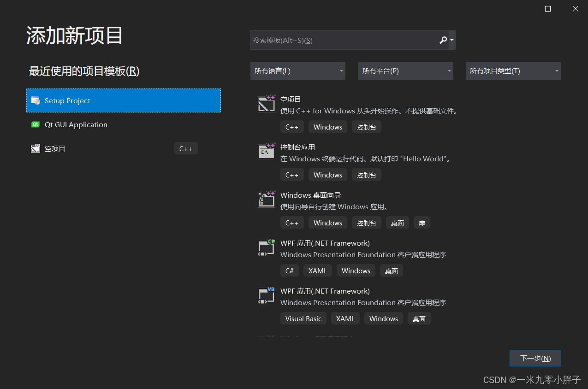Click the C++ tag beside recent 空项目
Viewport: 588px width, 389px height.
click(x=186, y=148)
